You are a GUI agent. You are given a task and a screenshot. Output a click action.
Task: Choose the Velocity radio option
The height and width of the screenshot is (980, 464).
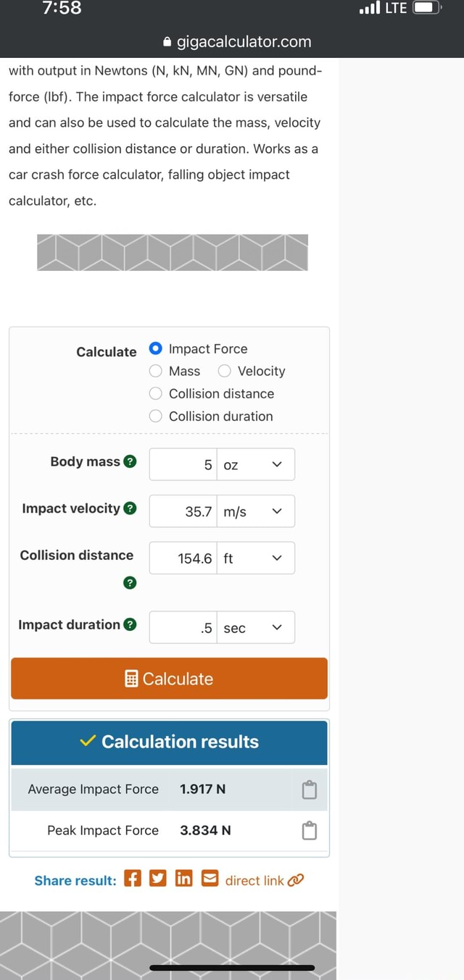tap(225, 371)
